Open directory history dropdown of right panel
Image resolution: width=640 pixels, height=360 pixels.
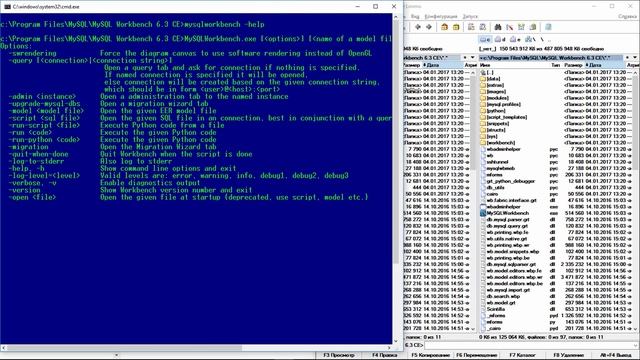click(635, 58)
